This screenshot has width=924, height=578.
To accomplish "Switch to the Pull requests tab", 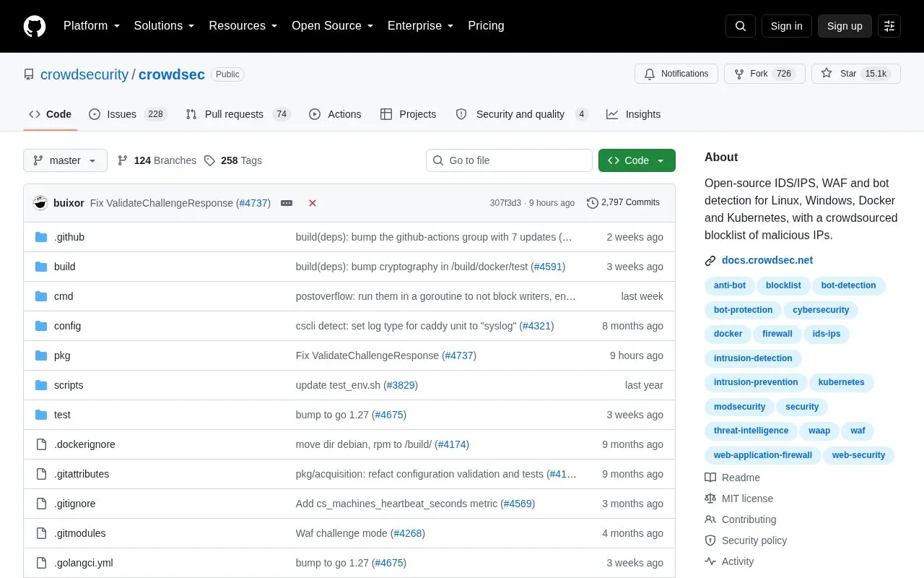I will point(237,114).
